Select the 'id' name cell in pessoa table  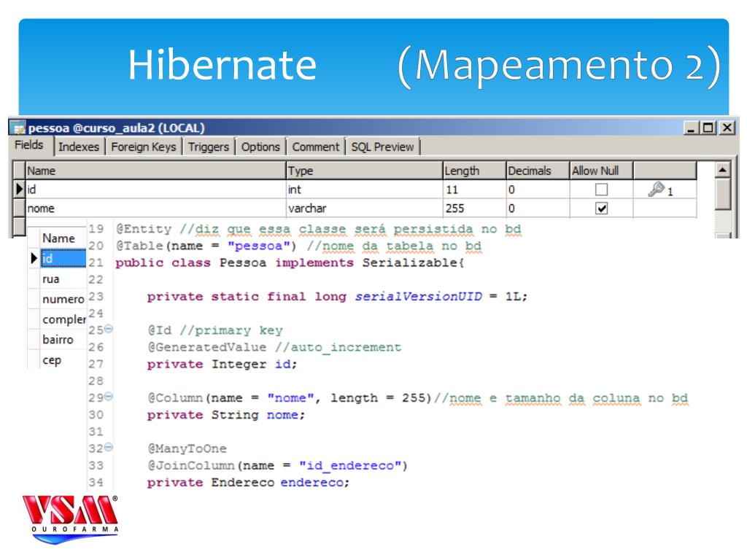click(x=155, y=190)
